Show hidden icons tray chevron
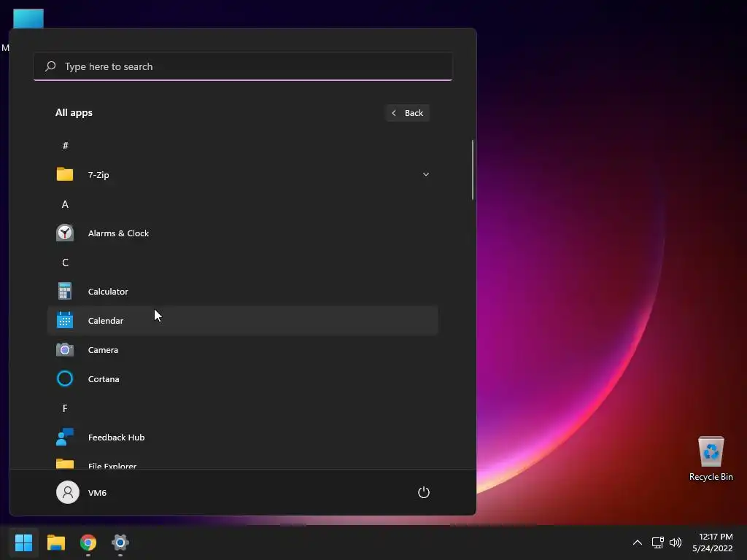This screenshot has height=560, width=747. (638, 542)
